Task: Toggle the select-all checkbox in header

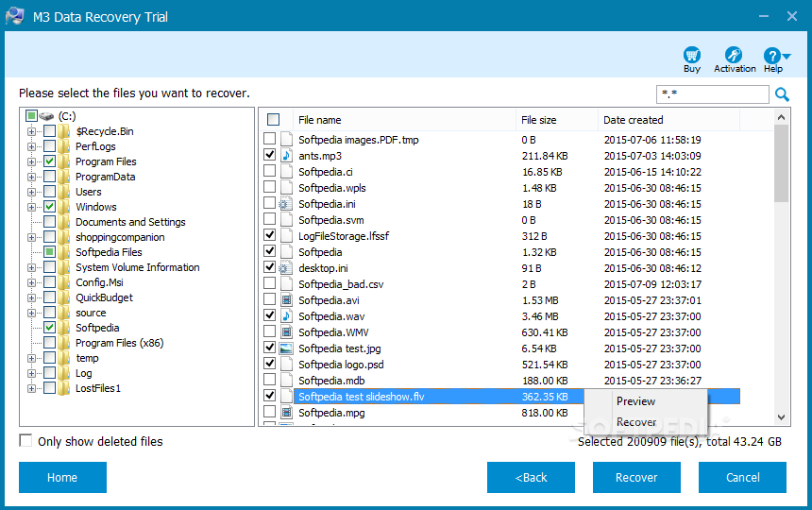Action: pyautogui.click(x=273, y=120)
